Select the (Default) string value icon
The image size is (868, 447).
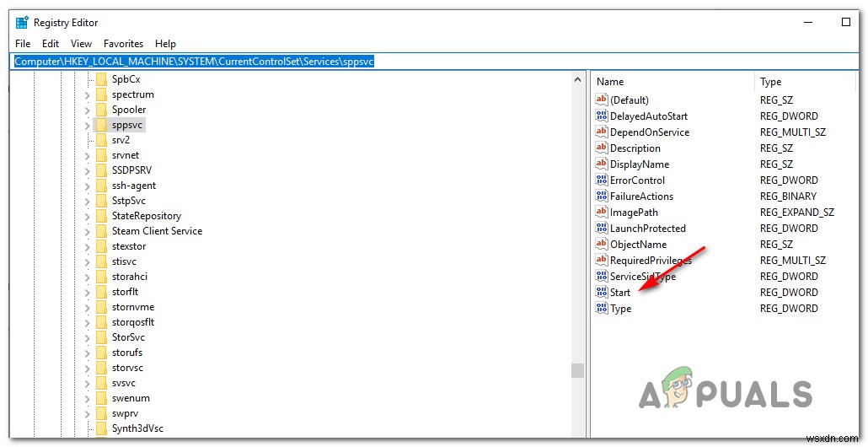coord(601,100)
